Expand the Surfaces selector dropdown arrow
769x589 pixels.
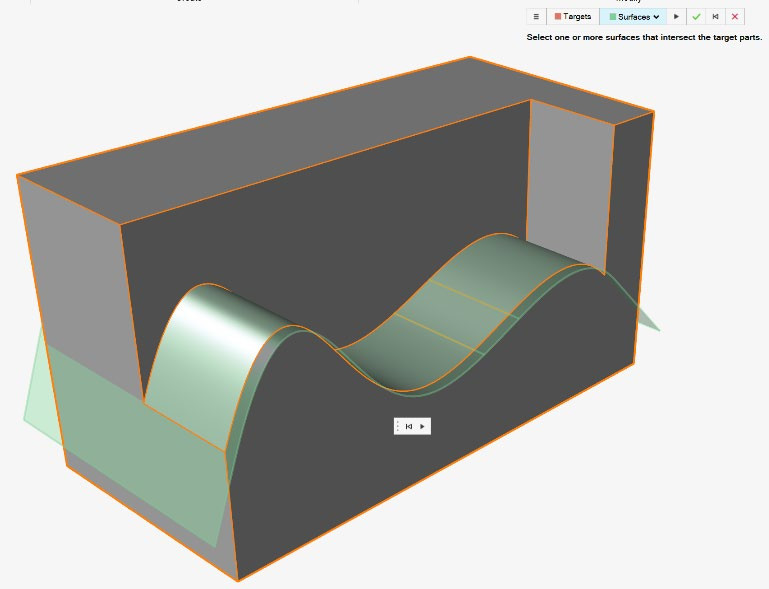[x=657, y=17]
